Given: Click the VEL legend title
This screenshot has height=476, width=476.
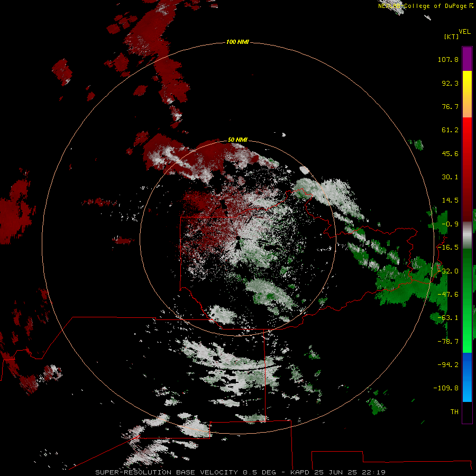Looking at the screenshot, I should tap(464, 32).
